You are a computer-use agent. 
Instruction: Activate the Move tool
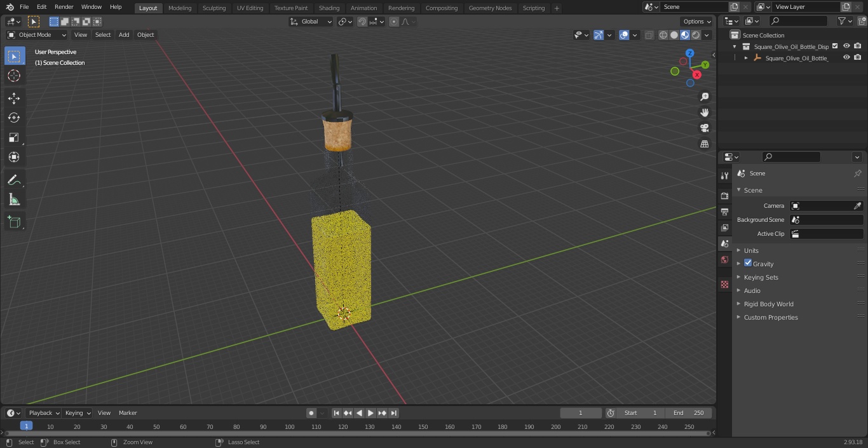click(14, 98)
